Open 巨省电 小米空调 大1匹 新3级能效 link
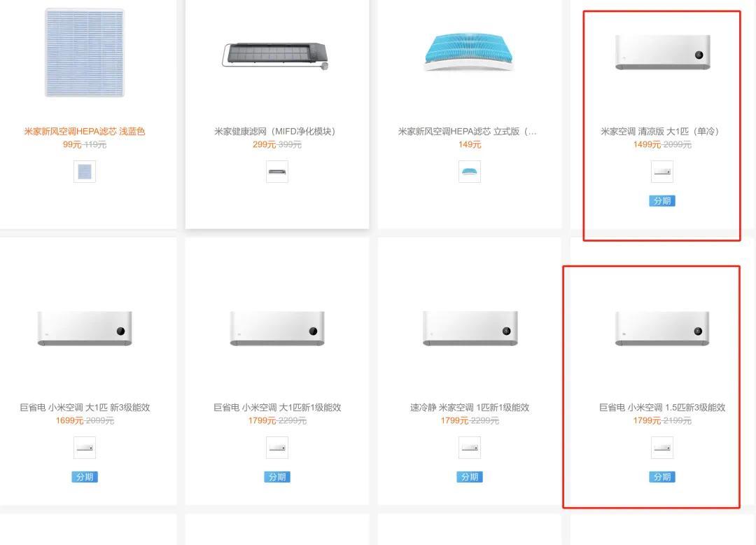Image resolution: width=756 pixels, height=545 pixels. (x=85, y=408)
